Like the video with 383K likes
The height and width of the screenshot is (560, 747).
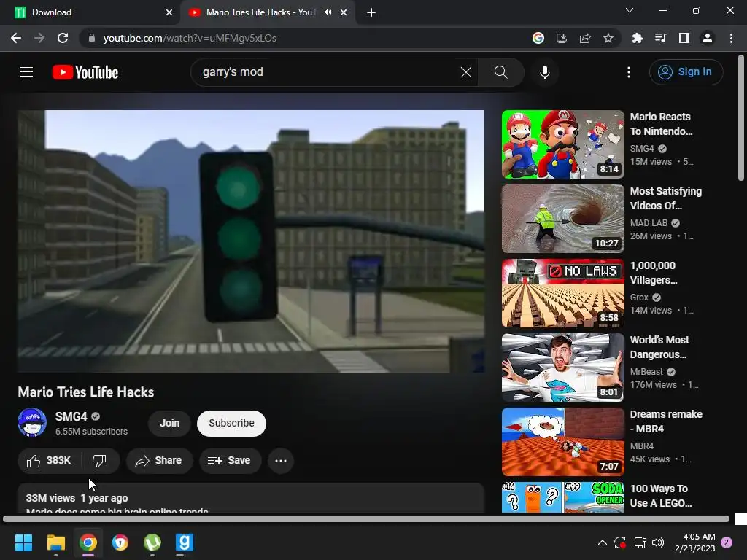click(49, 461)
